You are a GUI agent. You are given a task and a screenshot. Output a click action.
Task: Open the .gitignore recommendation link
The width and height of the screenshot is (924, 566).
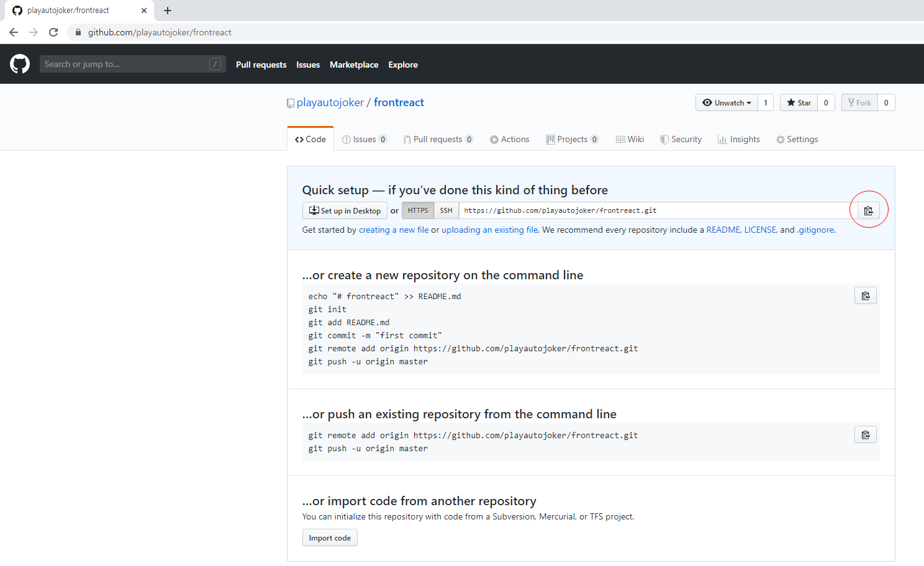click(x=816, y=230)
